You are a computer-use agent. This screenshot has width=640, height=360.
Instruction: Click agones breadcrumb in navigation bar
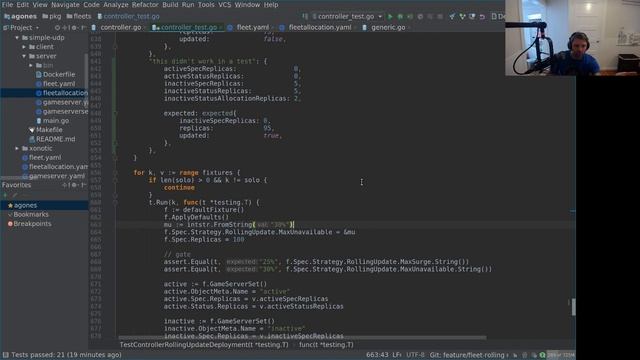tap(20, 16)
